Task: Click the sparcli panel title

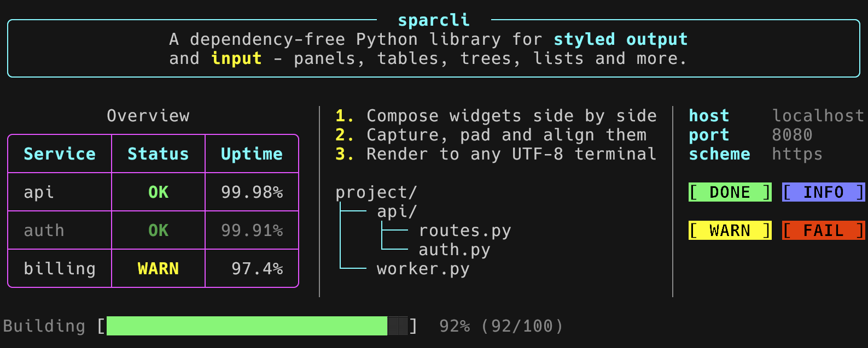Action: (434, 20)
